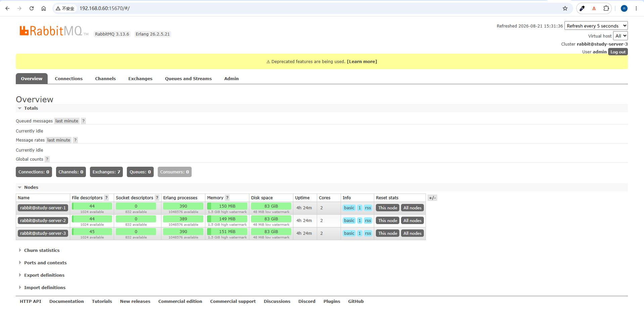Open the browser profile avatar
The height and width of the screenshot is (323, 644).
point(624,8)
